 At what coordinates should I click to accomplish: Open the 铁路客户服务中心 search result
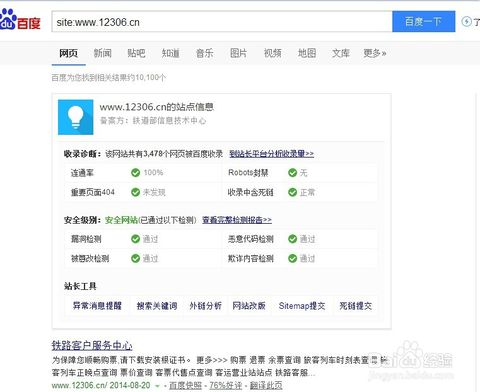[92, 345]
